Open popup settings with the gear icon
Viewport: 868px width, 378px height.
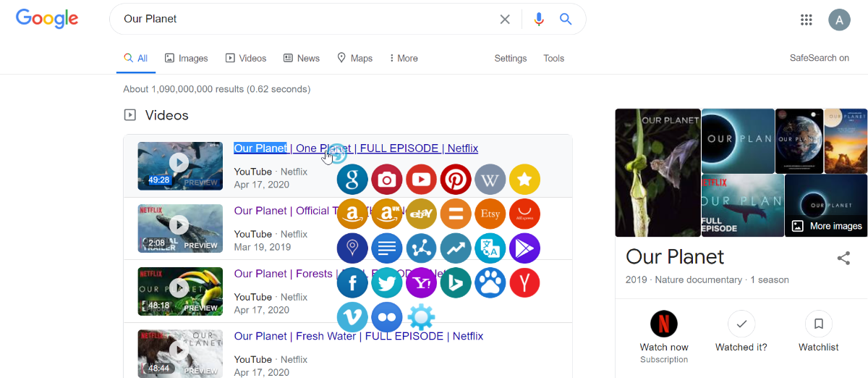coord(421,317)
